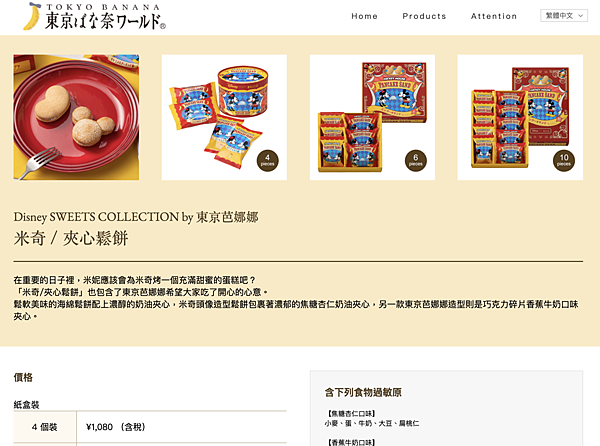Select the 6 pieces box image
600x446 pixels.
pyautogui.click(x=372, y=117)
